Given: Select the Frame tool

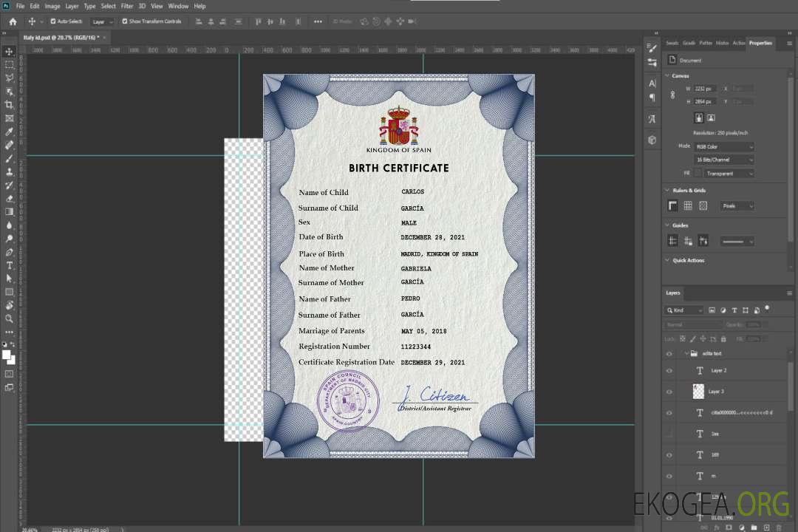Looking at the screenshot, I should 9,118.
